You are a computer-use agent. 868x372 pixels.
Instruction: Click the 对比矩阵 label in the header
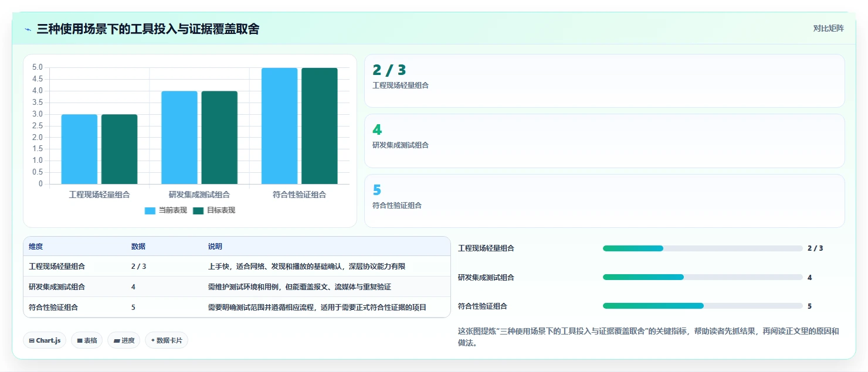tap(828, 28)
